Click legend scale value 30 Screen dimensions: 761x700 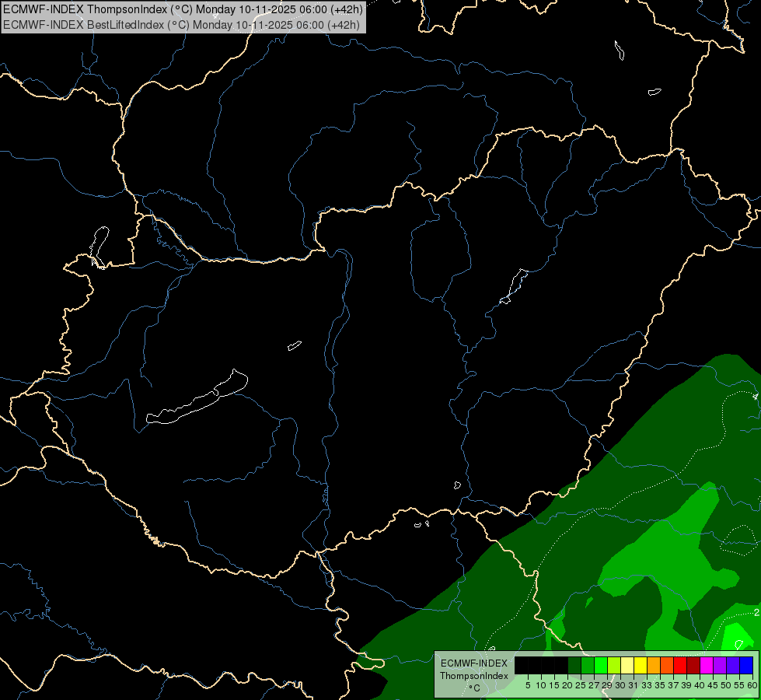(x=621, y=685)
